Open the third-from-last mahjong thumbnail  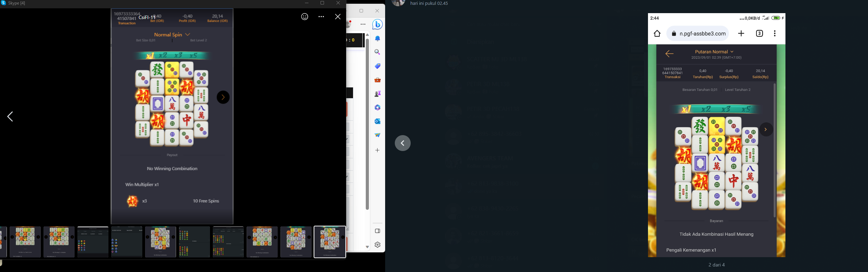pos(262,242)
